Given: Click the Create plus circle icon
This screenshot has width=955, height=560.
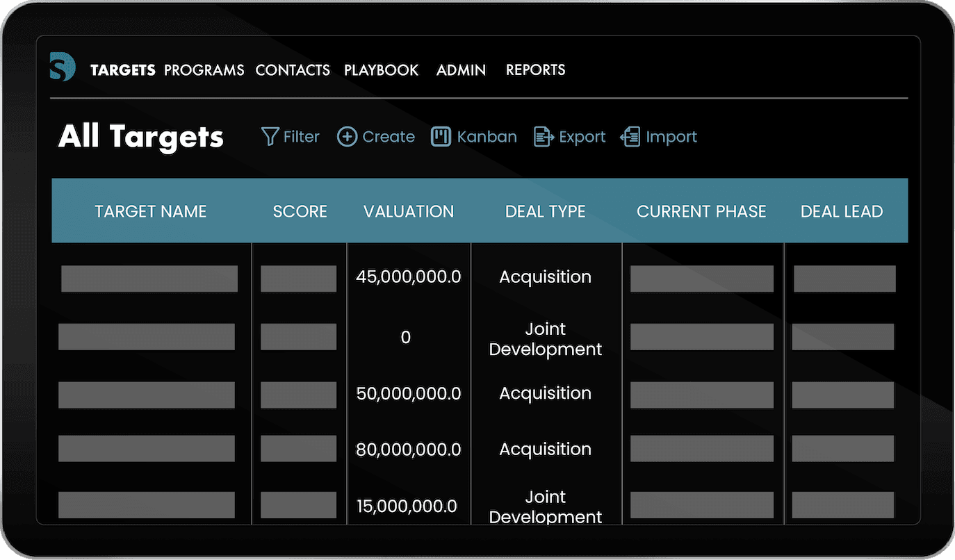Looking at the screenshot, I should pos(347,137).
